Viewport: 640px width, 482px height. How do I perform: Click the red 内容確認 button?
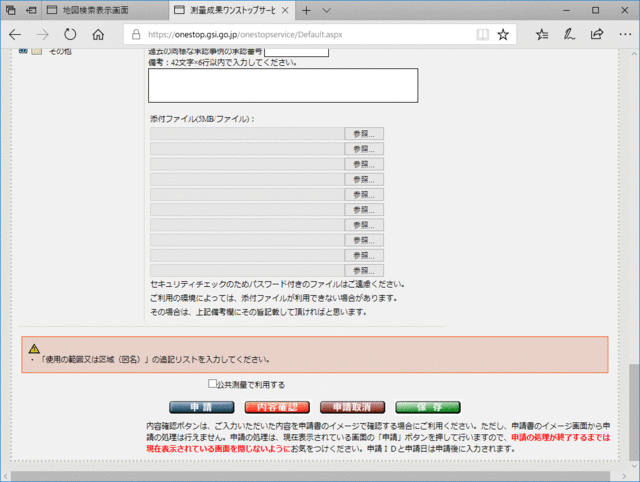tap(277, 407)
